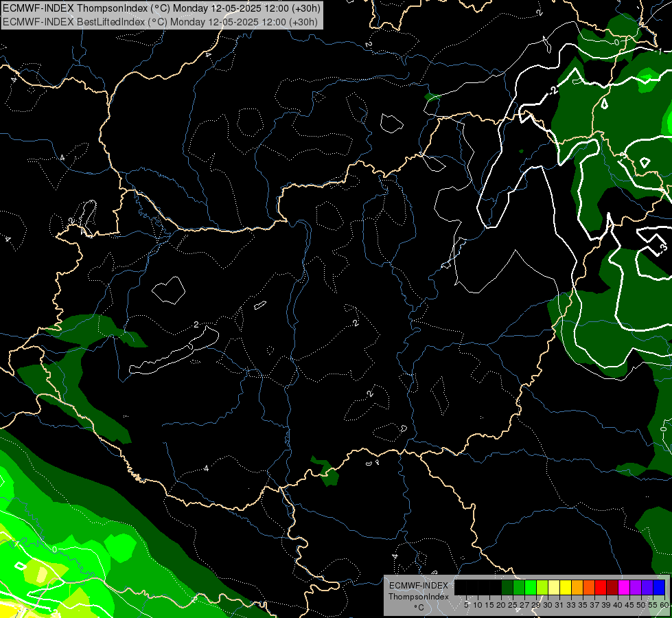Click the legend tick label '55'

653,605
